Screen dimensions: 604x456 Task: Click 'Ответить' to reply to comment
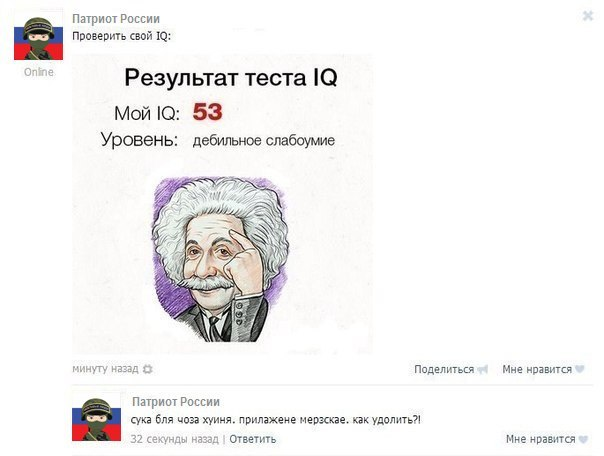pyautogui.click(x=253, y=439)
